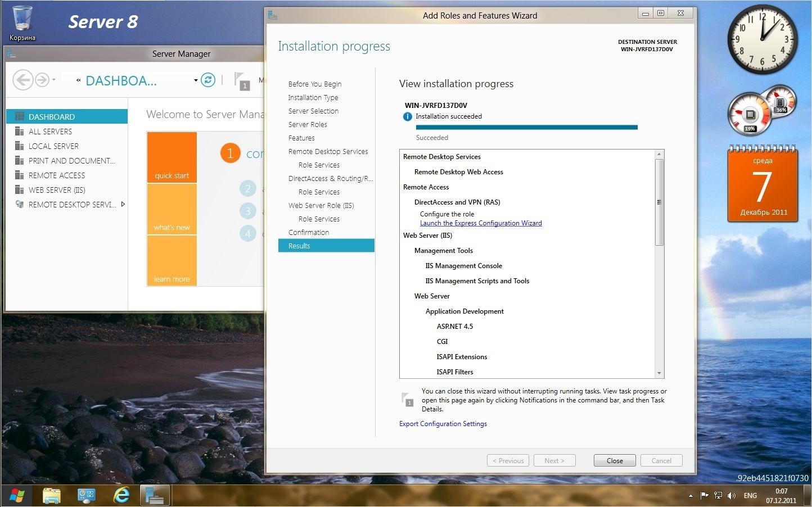Open the dropdown arrow beside the refresh button
812x507 pixels.
pyautogui.click(x=196, y=80)
